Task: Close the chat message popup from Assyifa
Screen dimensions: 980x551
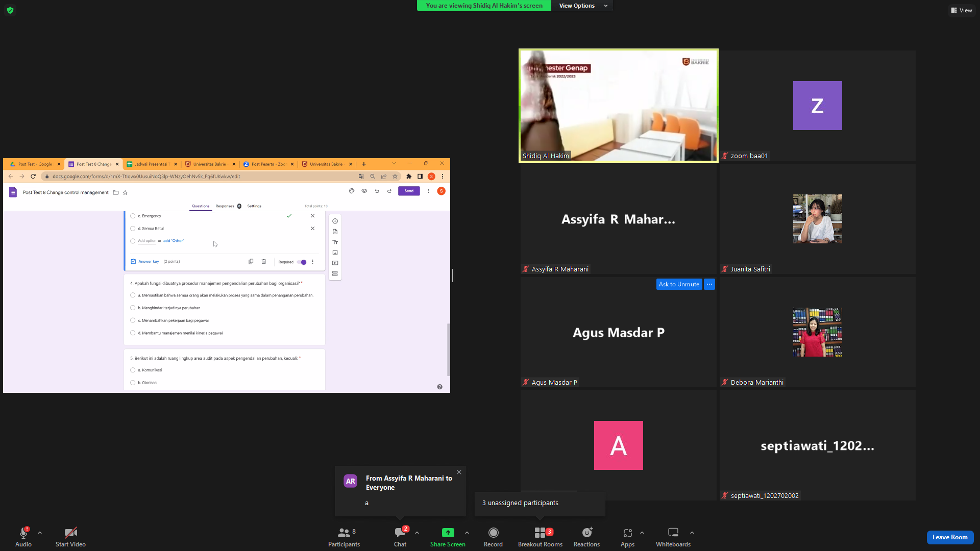Action: [459, 472]
